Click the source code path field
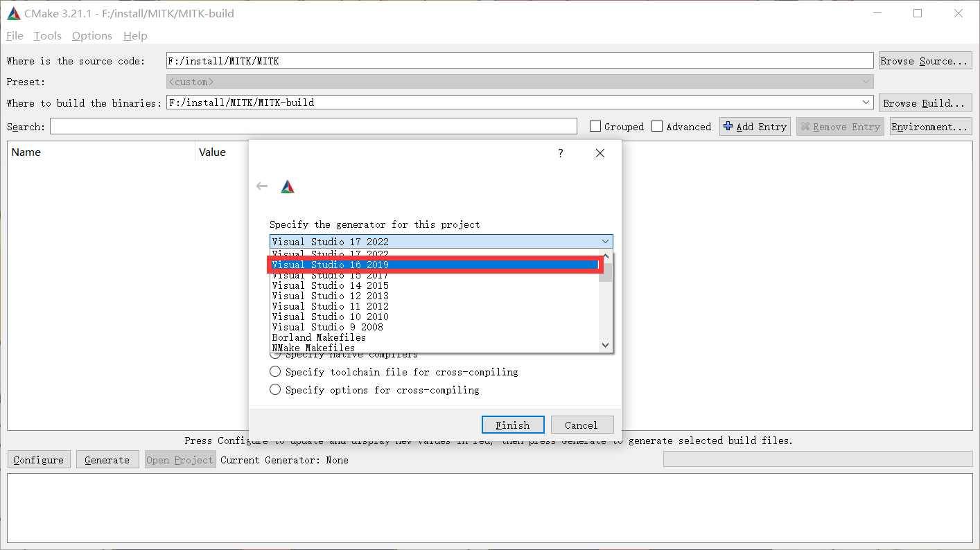The image size is (980, 550). [x=520, y=61]
